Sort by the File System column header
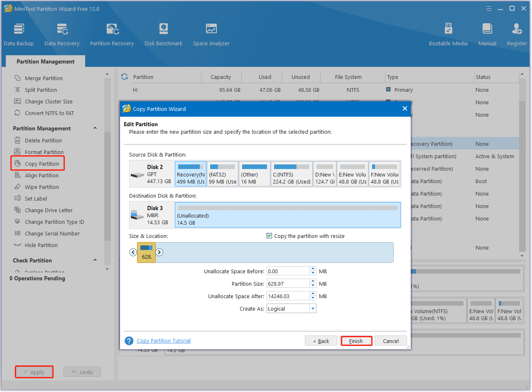The width and height of the screenshot is (532, 392). [x=348, y=77]
